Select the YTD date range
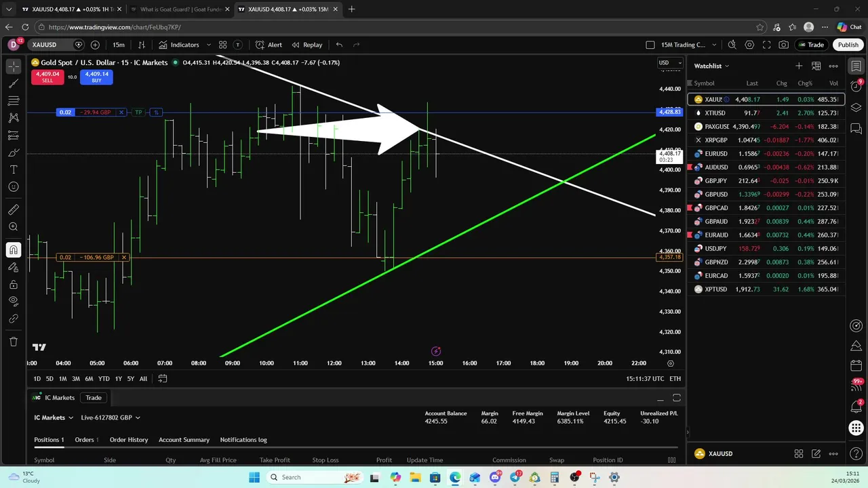This screenshot has width=868, height=488. click(104, 379)
